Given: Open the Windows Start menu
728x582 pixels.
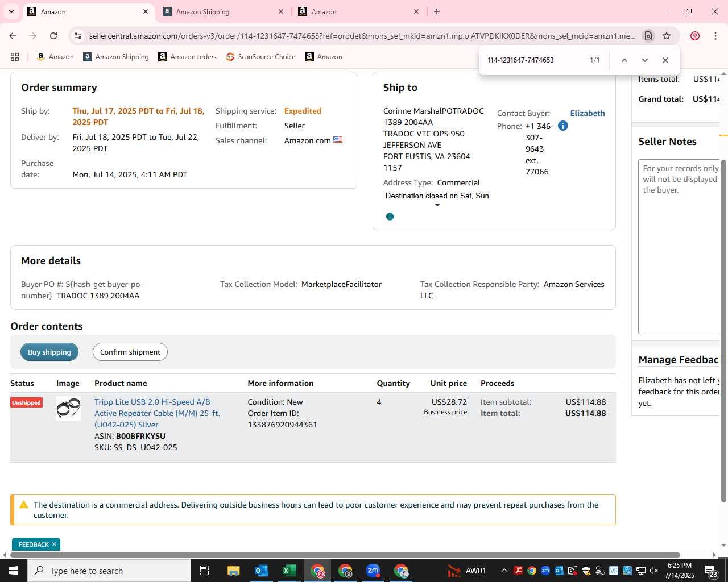Looking at the screenshot, I should pos(14,571).
